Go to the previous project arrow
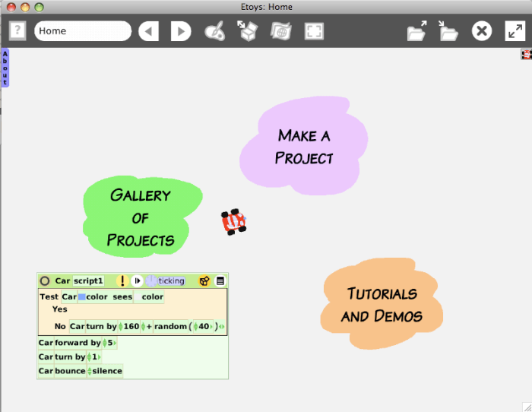This screenshot has height=412, width=532. click(149, 31)
